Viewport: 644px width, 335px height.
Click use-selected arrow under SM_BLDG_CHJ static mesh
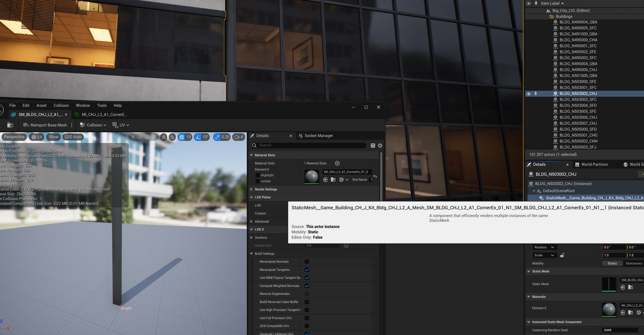(623, 288)
